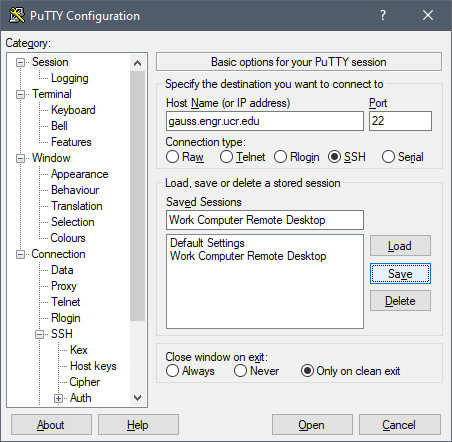Open the Session category
Screen dimensions: 452x442
[x=50, y=62]
